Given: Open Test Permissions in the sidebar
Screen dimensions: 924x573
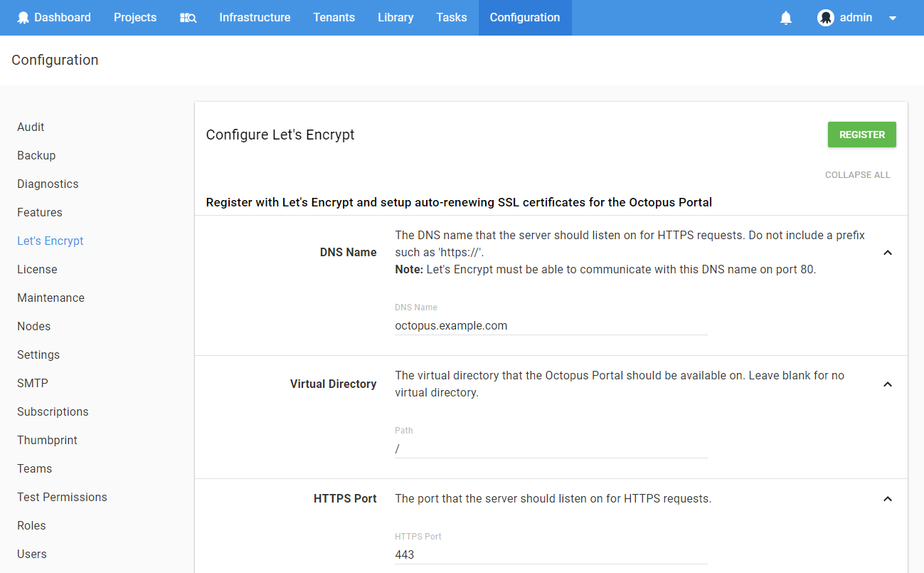Looking at the screenshot, I should pyautogui.click(x=62, y=497).
